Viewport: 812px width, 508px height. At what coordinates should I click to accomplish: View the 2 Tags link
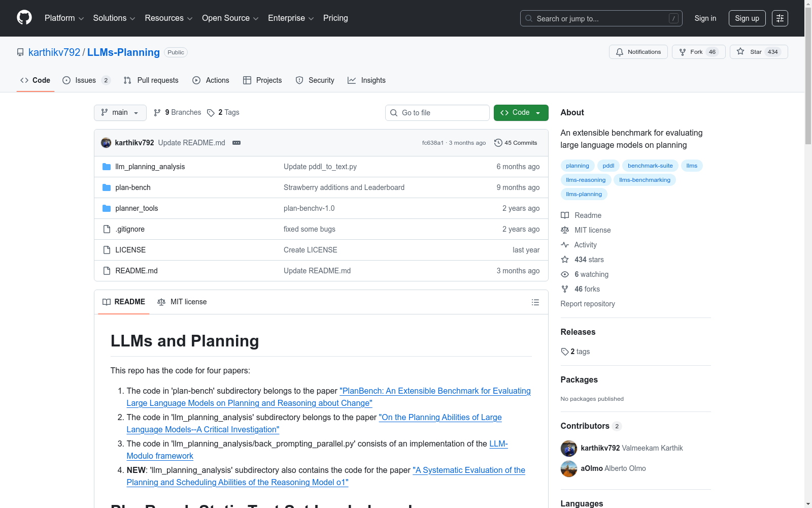(x=223, y=112)
